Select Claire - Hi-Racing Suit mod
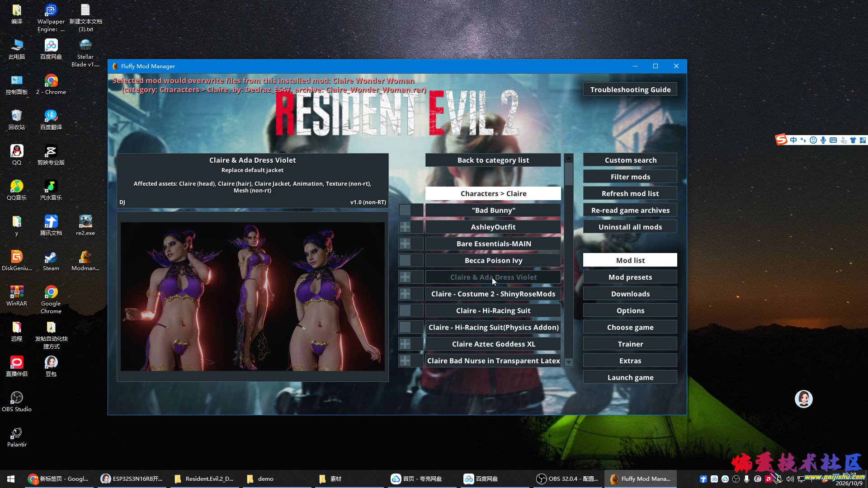The height and width of the screenshot is (488, 868). point(493,310)
